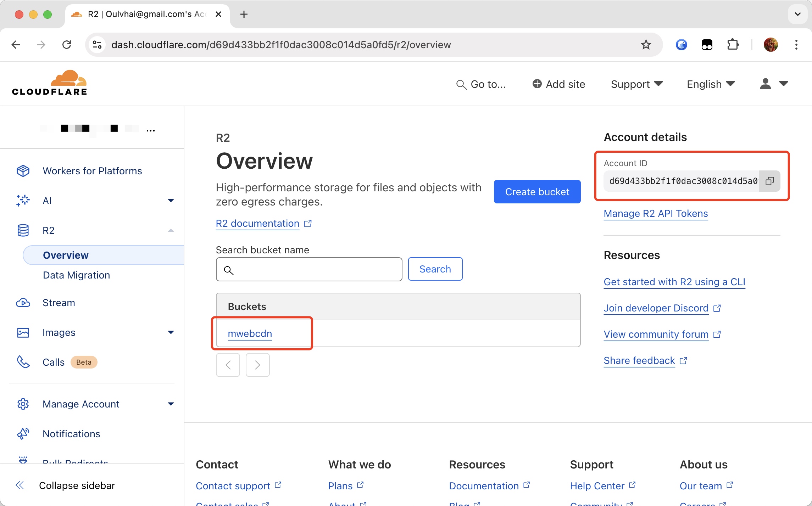Click the R2 database icon in sidebar

pos(23,230)
